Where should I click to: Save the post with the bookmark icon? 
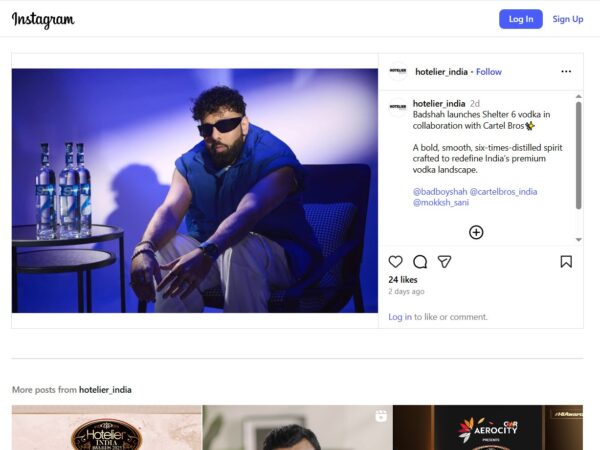tap(566, 262)
